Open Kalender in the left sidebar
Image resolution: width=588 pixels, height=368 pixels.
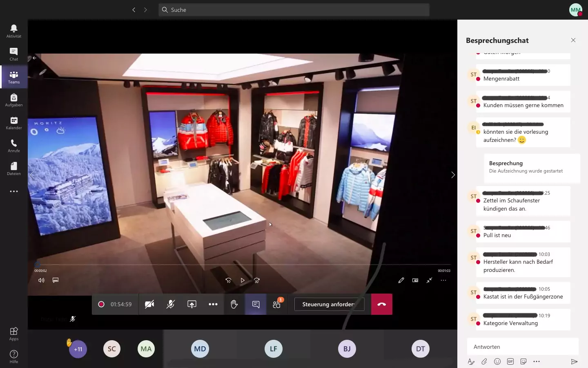click(x=14, y=123)
